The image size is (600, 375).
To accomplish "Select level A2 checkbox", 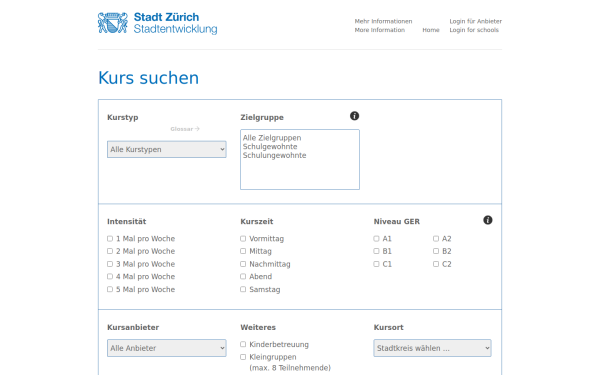I will click(436, 239).
